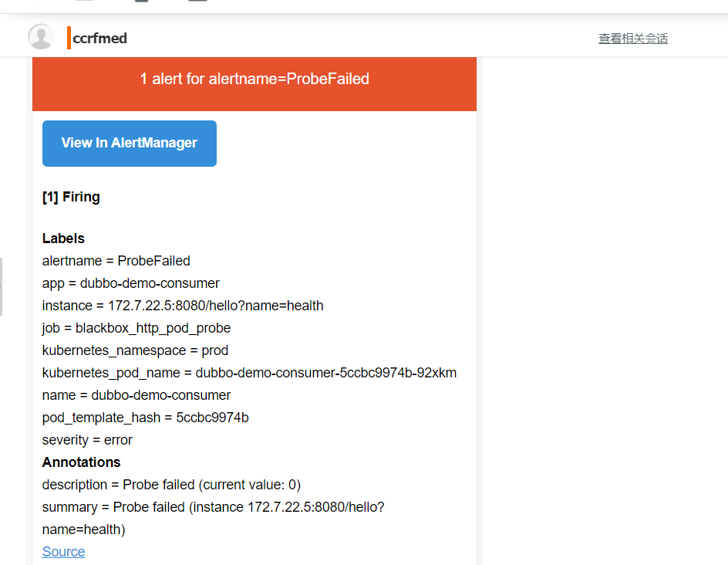
Task: Click the pod_template_hash = 5ccbc9974b line
Action: point(145,418)
